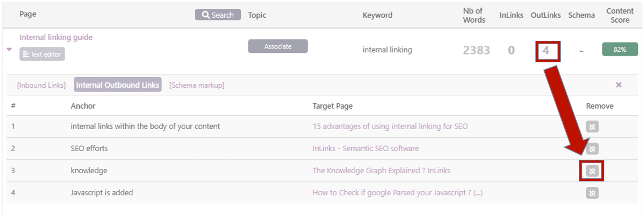
Task: Open Internal linking guide page link
Action: pyautogui.click(x=56, y=37)
